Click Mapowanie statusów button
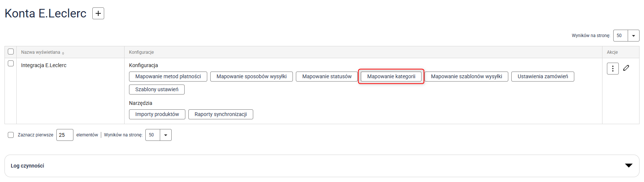The height and width of the screenshot is (182, 644). [327, 76]
